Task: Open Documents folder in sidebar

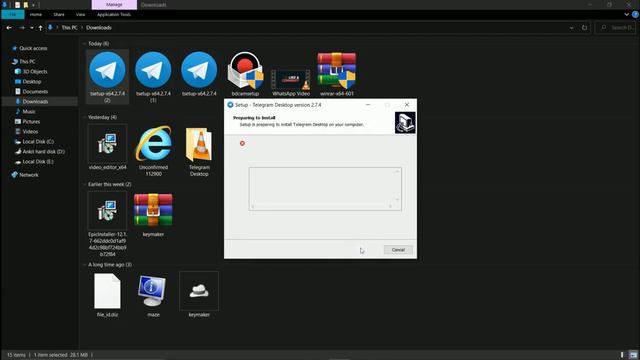Action: pyautogui.click(x=31, y=92)
